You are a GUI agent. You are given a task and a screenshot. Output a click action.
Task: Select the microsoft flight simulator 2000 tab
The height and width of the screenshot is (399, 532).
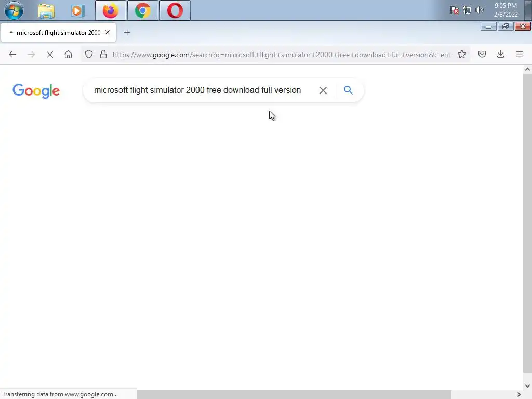pyautogui.click(x=58, y=33)
